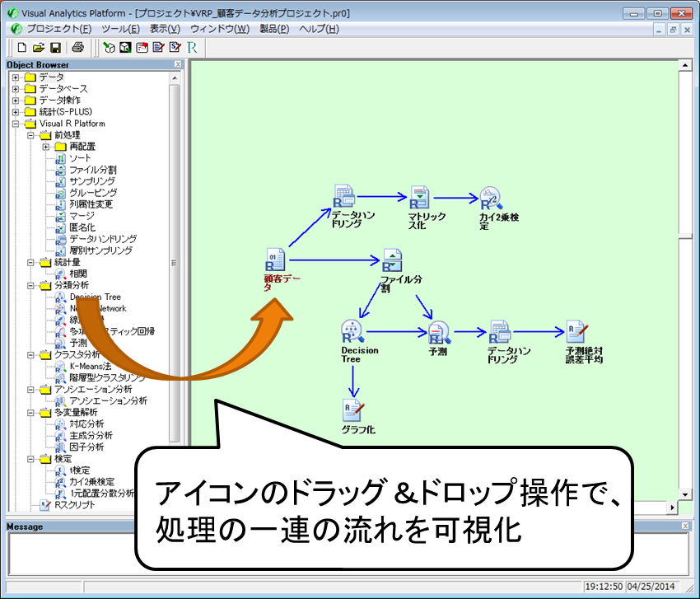This screenshot has height=599, width=700.
Task: Expand the folder named just データ
Action: (16, 77)
